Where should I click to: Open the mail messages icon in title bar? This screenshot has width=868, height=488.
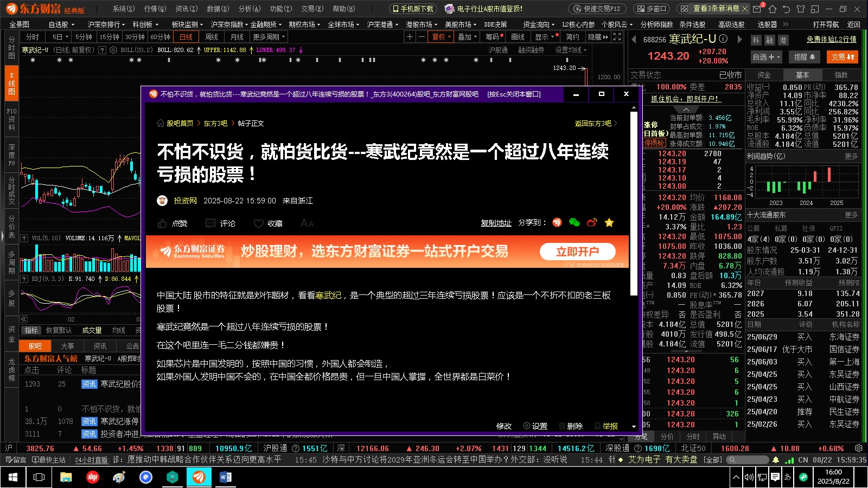tap(758, 9)
